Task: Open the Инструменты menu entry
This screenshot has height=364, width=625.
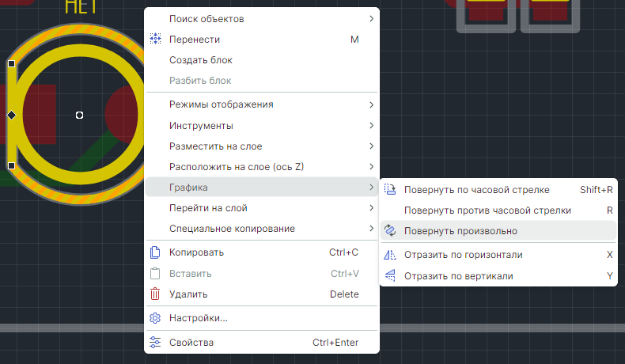Action: tap(262, 126)
